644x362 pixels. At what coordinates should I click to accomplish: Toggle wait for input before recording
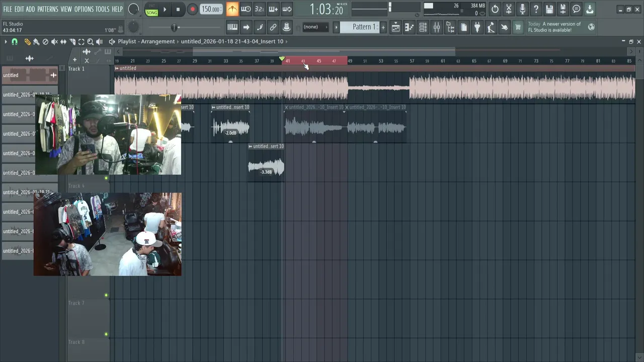246,9
